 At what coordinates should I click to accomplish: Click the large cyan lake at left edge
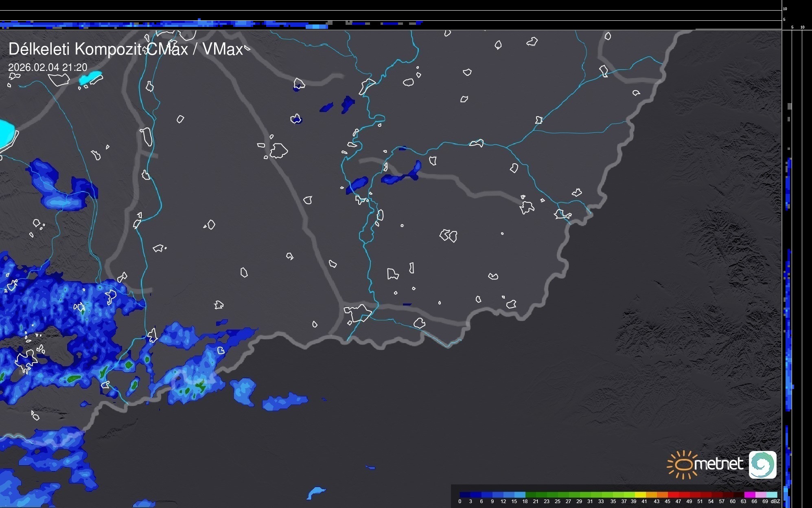pyautogui.click(x=7, y=134)
